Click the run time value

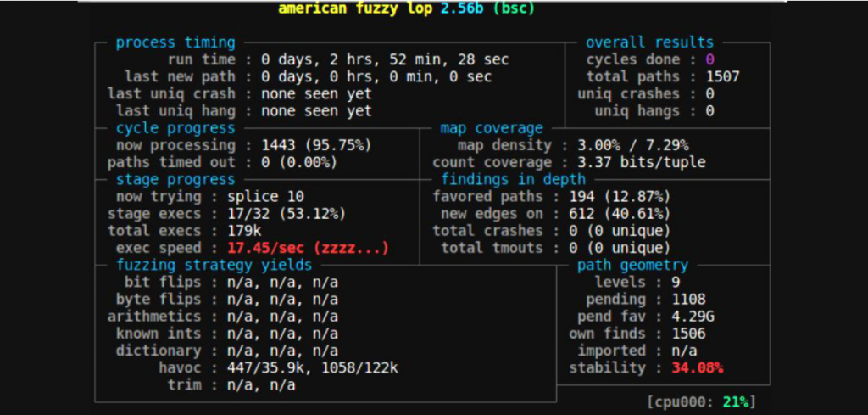(x=384, y=59)
